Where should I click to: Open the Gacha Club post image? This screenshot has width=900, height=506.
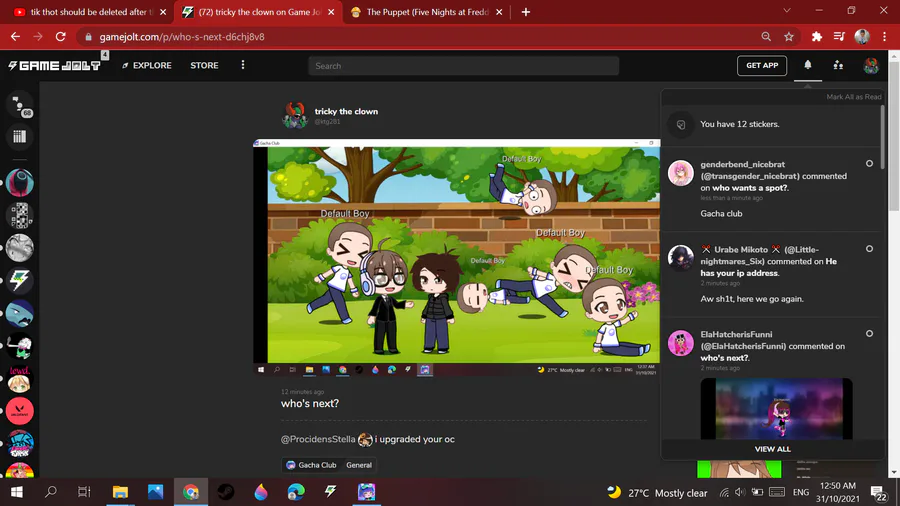point(456,257)
